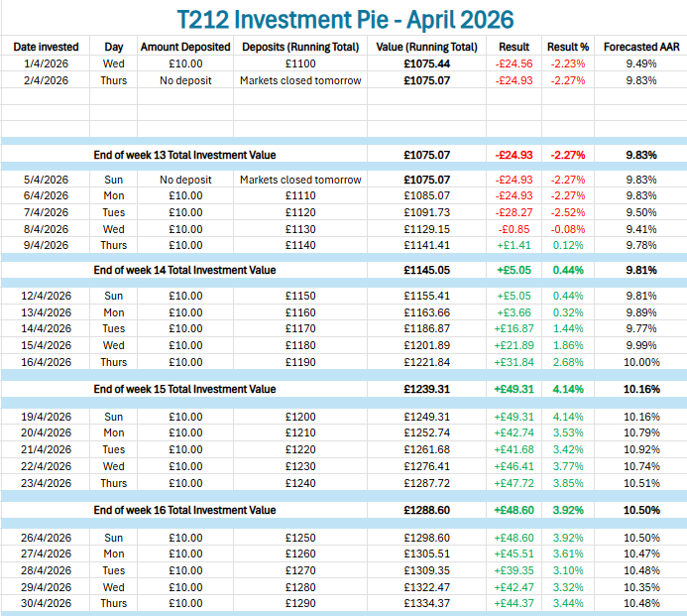Click the value cell £1252.74
The image size is (687, 616).
pyautogui.click(x=426, y=432)
